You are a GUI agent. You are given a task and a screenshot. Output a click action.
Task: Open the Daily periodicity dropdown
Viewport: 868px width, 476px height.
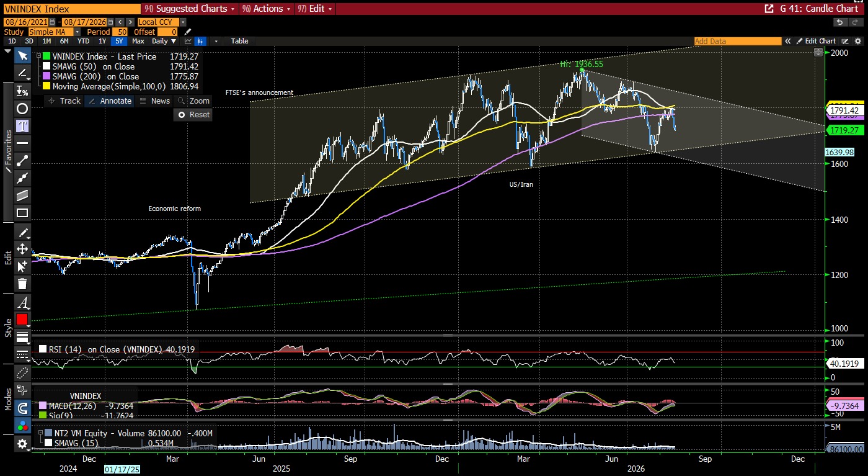click(x=164, y=41)
